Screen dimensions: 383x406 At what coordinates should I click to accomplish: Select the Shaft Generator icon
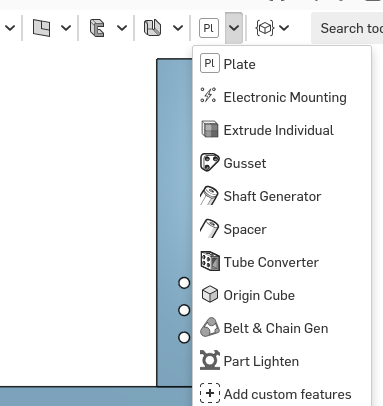209,195
